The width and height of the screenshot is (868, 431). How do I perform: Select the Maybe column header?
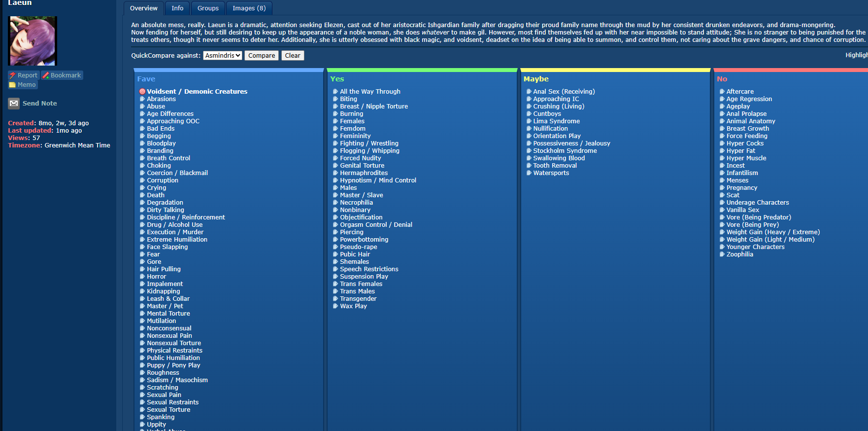pos(536,79)
